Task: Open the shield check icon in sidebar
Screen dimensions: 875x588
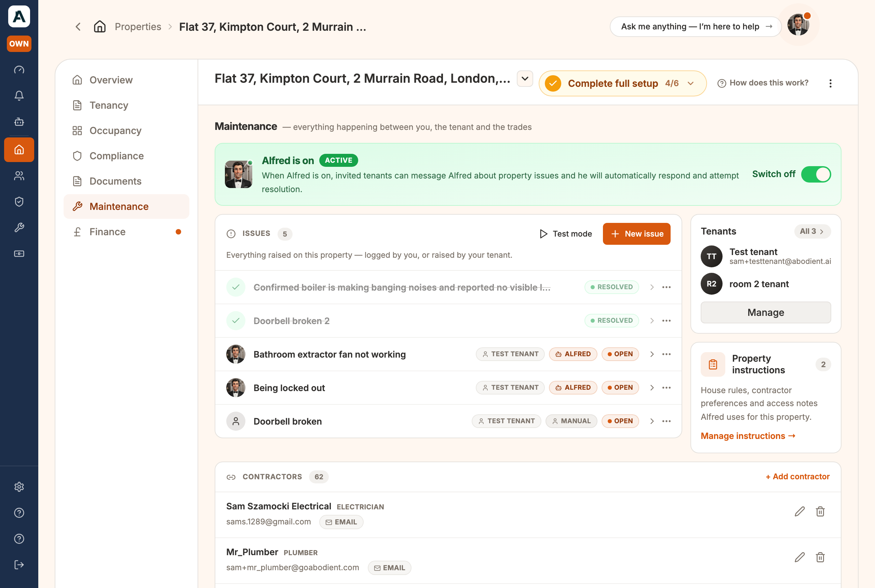Action: (x=19, y=201)
